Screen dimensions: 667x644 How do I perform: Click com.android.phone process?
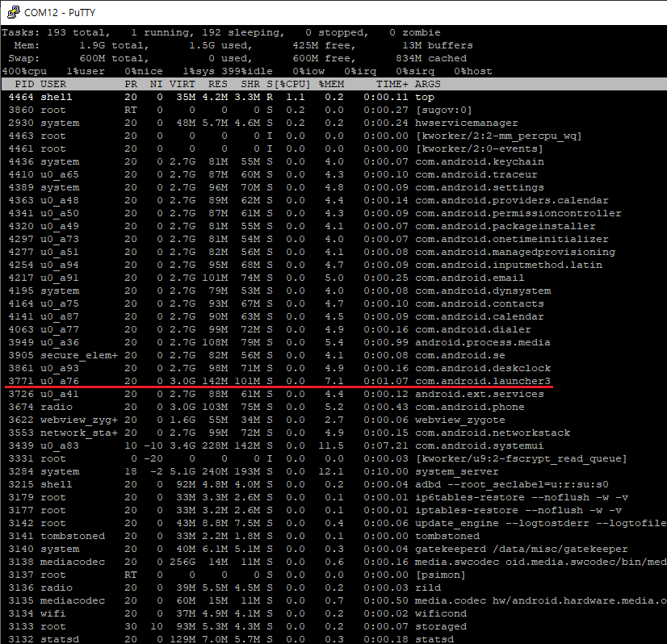pyautogui.click(x=470, y=407)
